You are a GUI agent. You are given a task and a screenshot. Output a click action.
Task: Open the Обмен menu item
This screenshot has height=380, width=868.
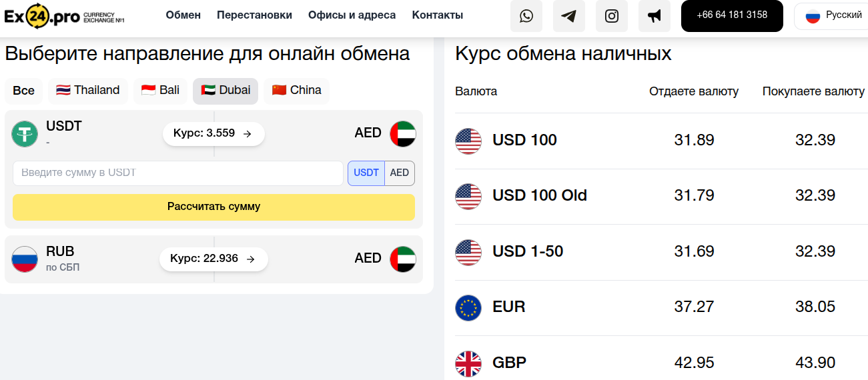coord(183,15)
